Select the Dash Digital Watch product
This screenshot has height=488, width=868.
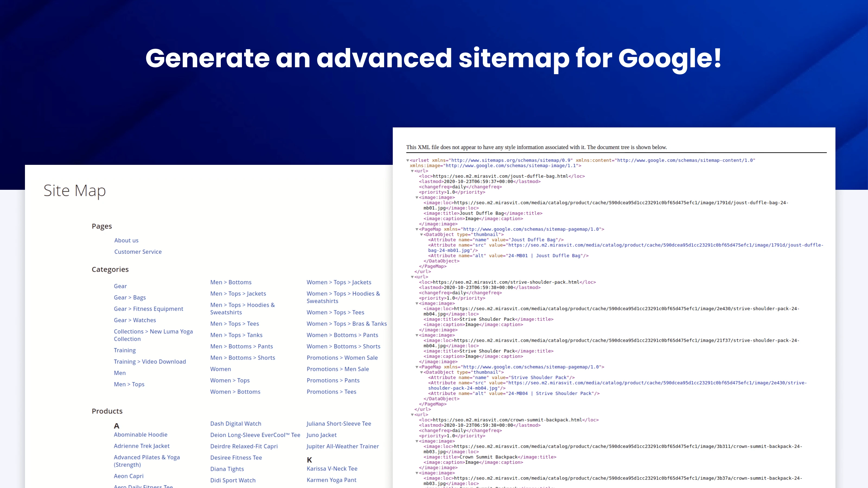tap(235, 423)
